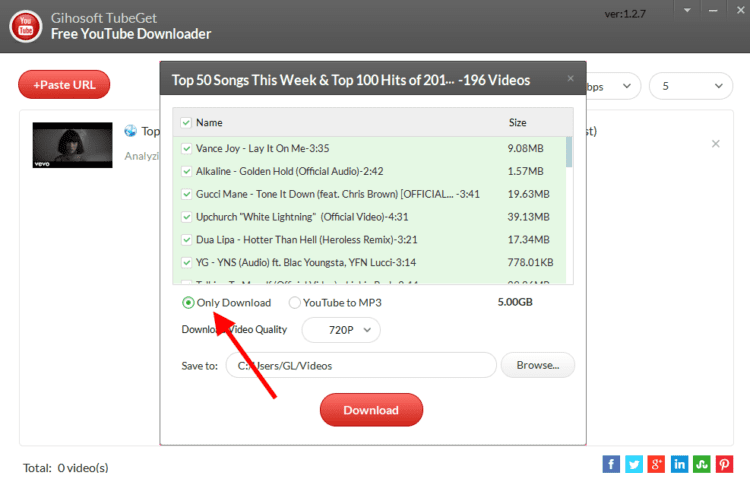
Task: Uncheck Alkaline - Golden Hold checkbox
Action: [186, 171]
